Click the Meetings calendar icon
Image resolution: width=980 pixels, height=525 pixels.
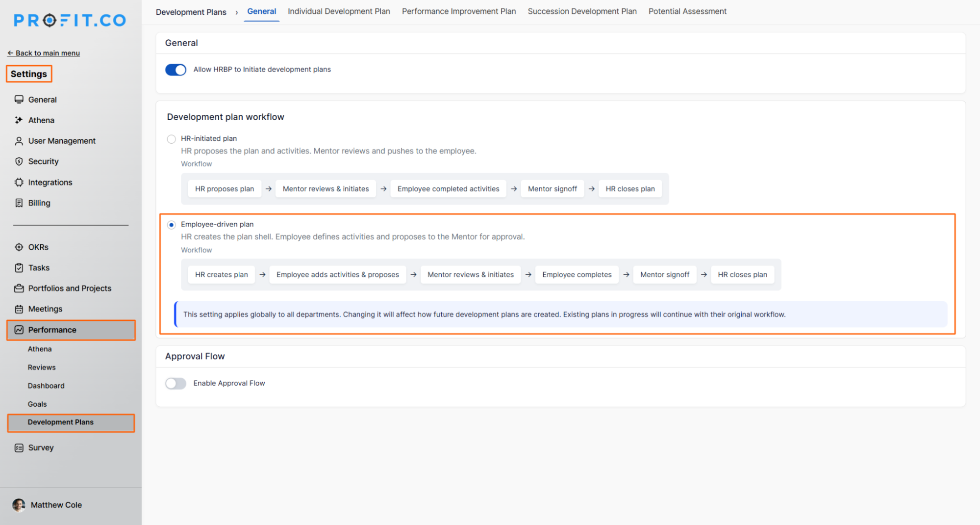click(19, 309)
